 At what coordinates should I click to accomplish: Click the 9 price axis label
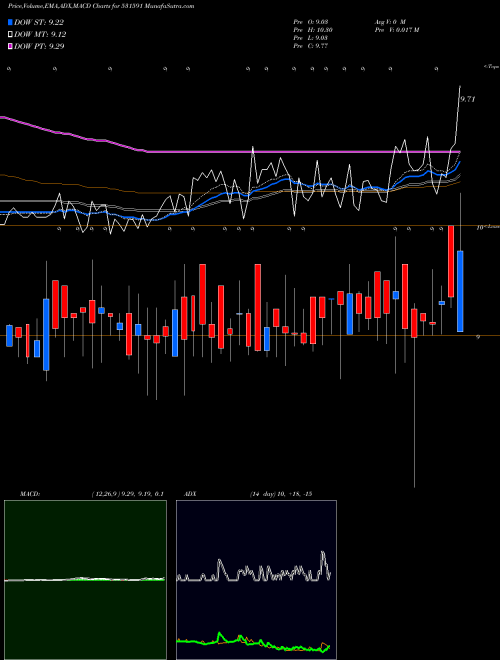pyautogui.click(x=478, y=337)
